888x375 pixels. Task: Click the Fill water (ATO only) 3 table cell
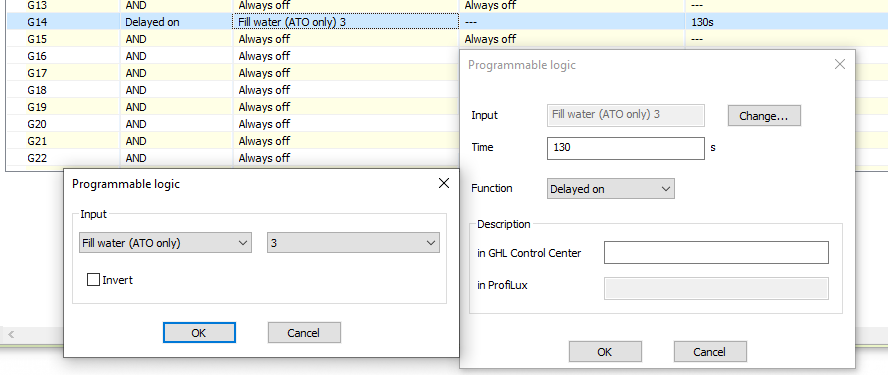coord(345,22)
